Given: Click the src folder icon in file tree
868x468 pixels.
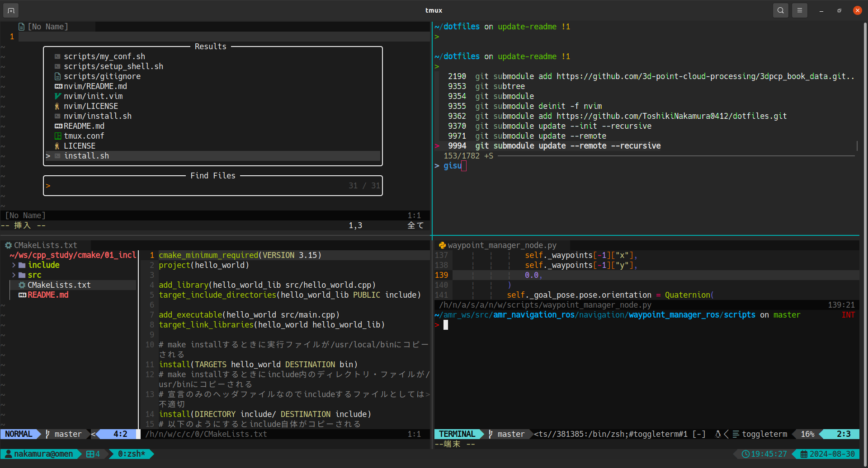Looking at the screenshot, I should pos(22,275).
